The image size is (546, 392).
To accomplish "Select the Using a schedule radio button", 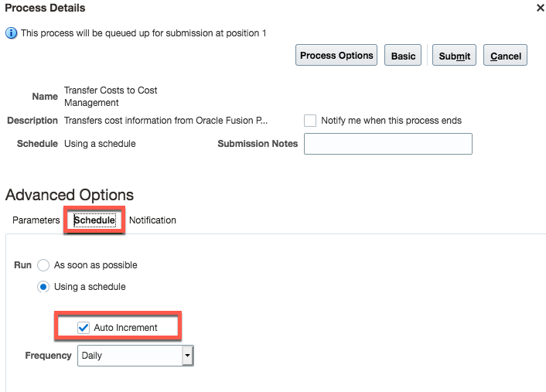I will pos(43,287).
